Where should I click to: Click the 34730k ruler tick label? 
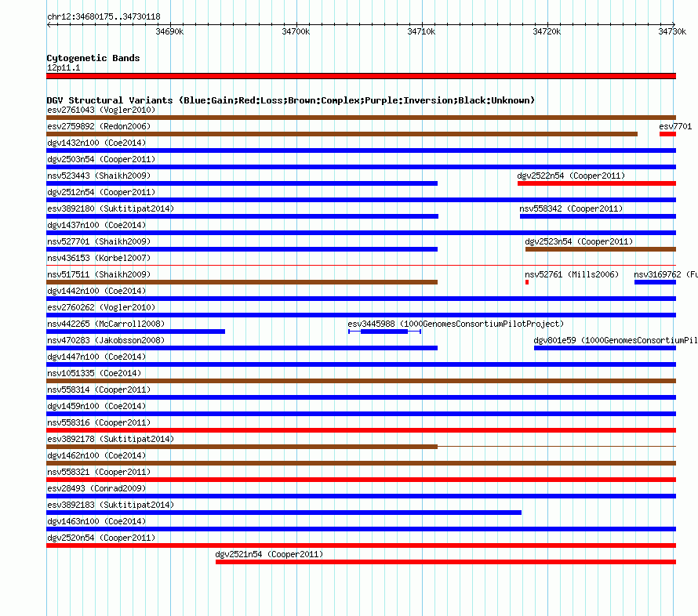coord(672,31)
